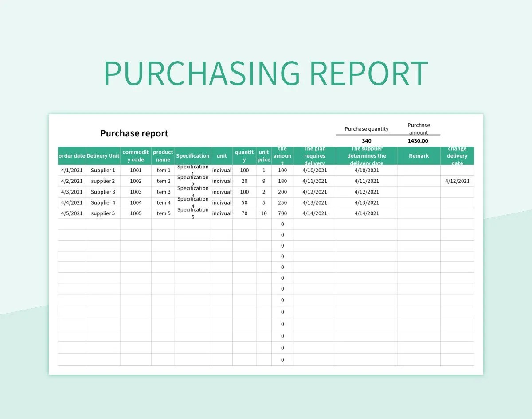
Task: Click the 'product name' column header
Action: 163,156
